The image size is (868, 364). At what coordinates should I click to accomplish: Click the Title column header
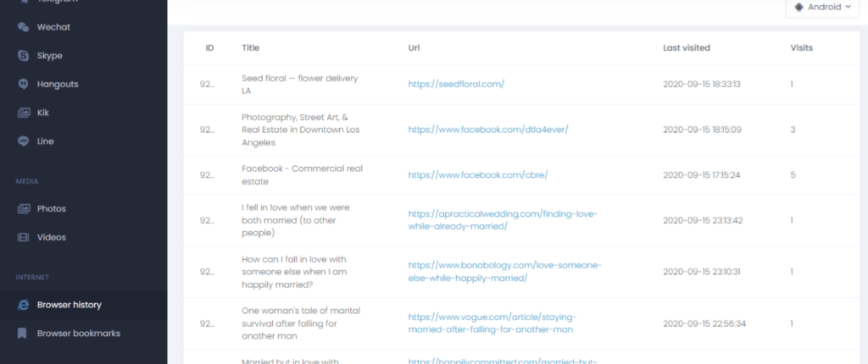pyautogui.click(x=250, y=48)
